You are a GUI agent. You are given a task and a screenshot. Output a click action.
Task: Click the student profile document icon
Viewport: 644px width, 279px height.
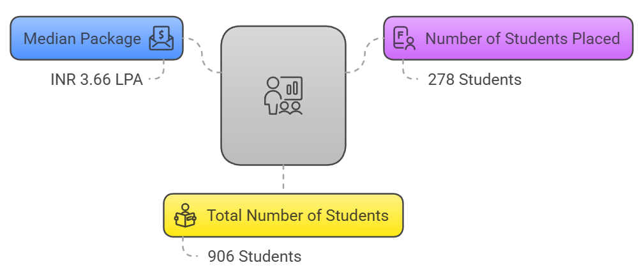coord(404,38)
